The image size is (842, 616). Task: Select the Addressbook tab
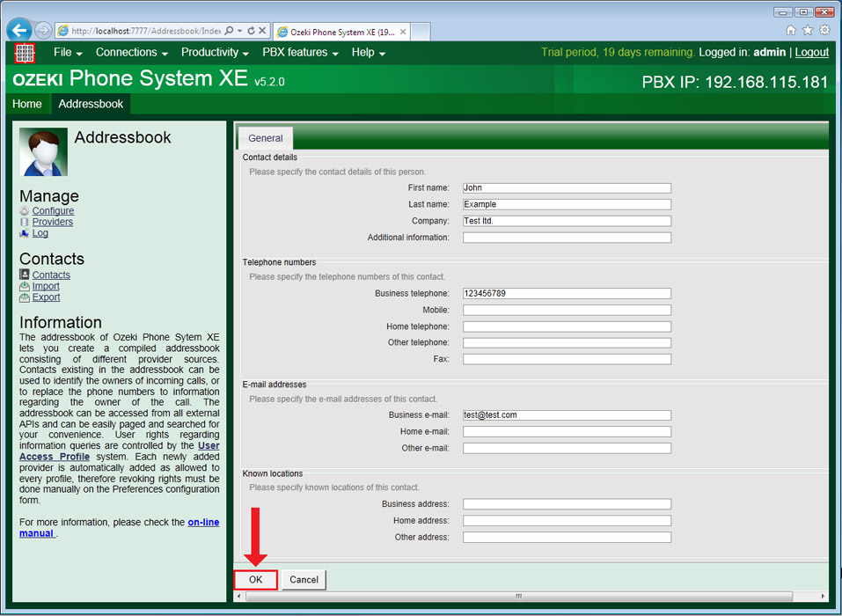pyautogui.click(x=91, y=104)
